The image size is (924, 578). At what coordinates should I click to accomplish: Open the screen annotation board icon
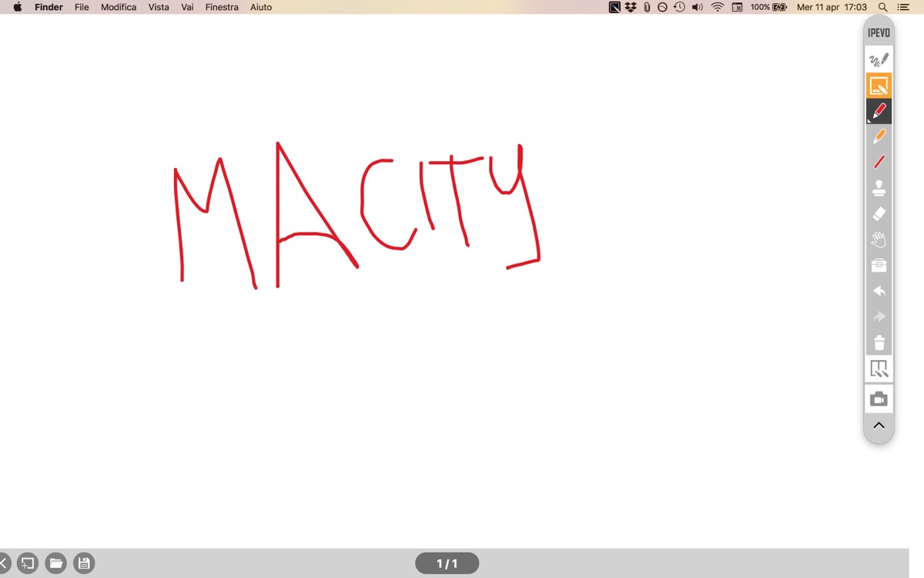tap(879, 369)
